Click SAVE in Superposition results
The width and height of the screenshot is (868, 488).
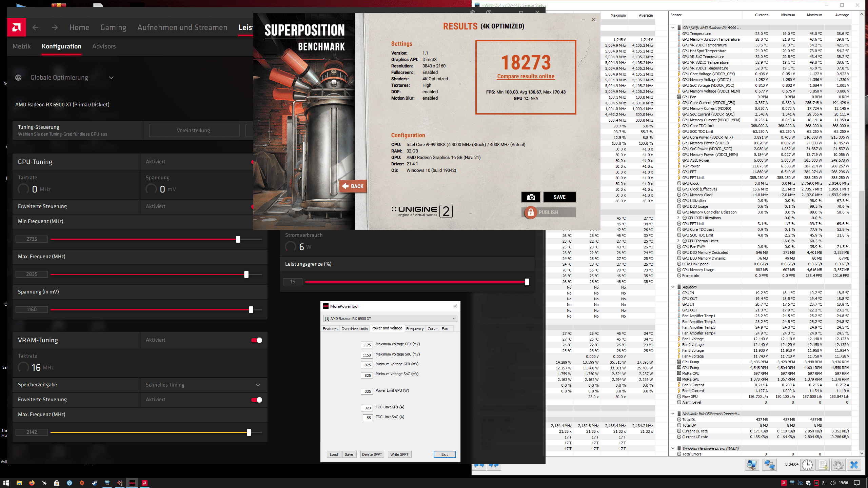coord(559,197)
